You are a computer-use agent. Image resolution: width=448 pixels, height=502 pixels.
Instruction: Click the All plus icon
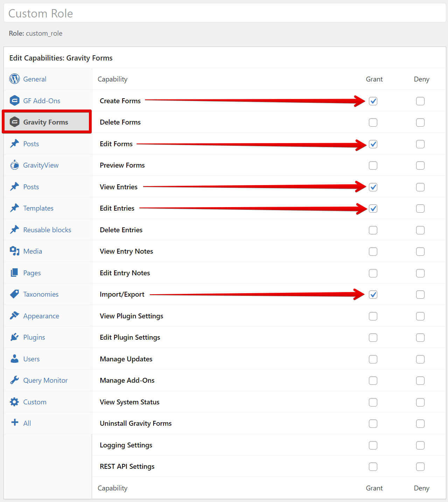[15, 423]
